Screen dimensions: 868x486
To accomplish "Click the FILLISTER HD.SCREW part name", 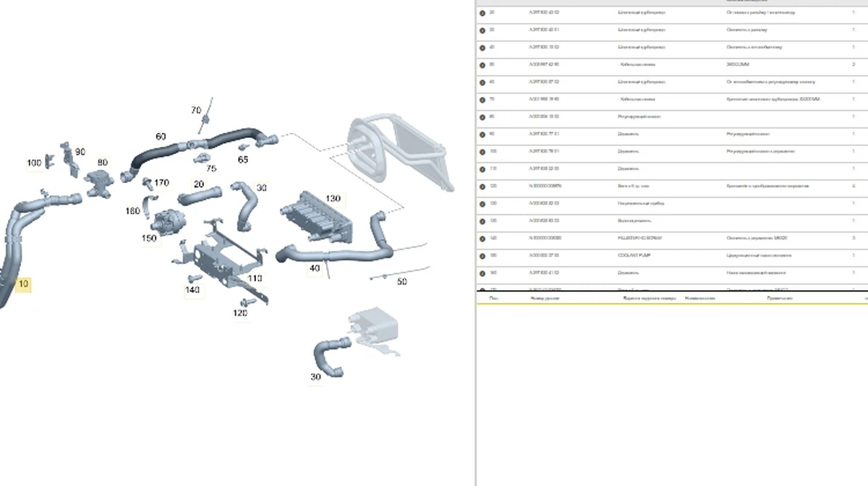I will (x=638, y=238).
